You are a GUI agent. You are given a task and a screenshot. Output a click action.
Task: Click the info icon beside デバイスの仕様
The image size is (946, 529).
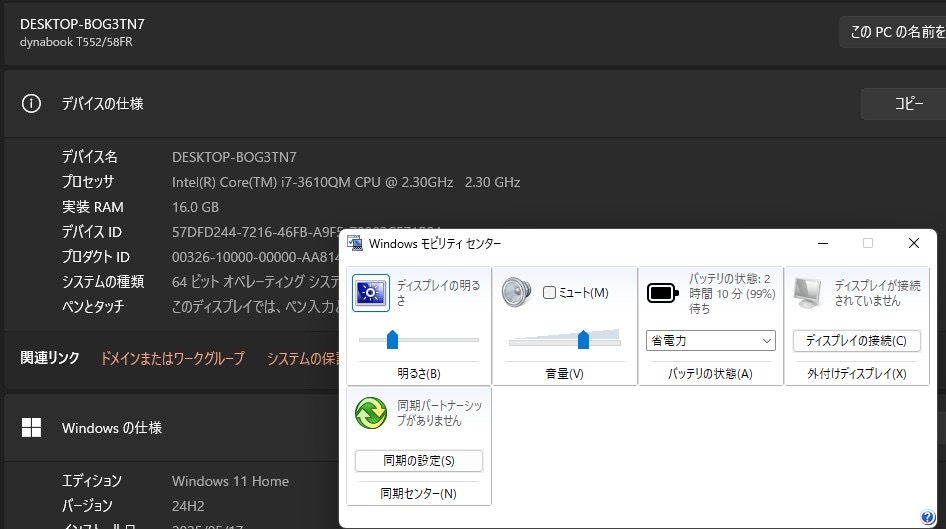coord(31,104)
